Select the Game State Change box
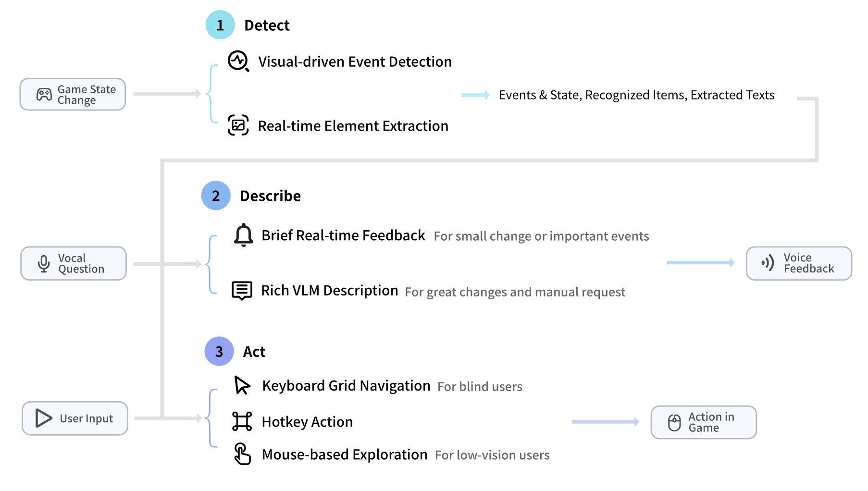The height and width of the screenshot is (491, 868). (x=73, y=94)
